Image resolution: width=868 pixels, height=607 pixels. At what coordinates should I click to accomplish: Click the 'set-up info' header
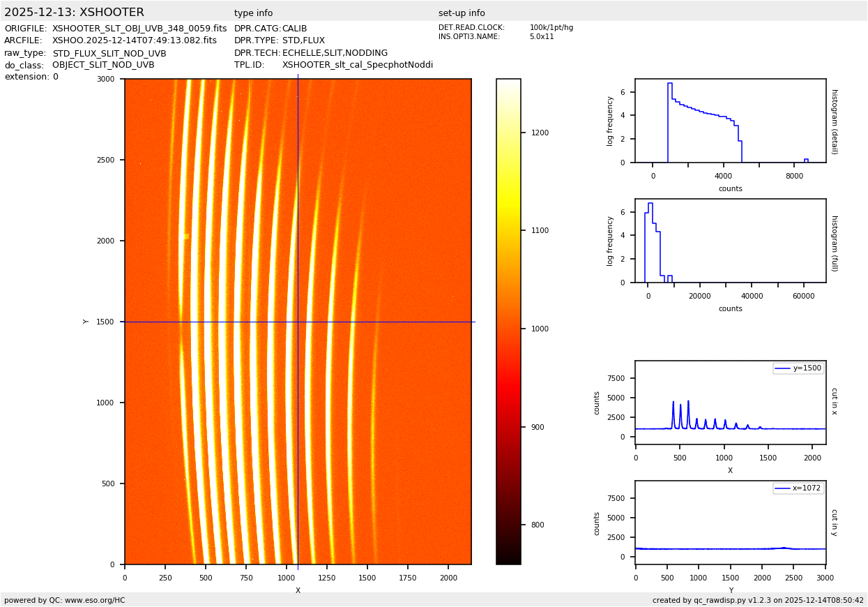pyautogui.click(x=462, y=13)
